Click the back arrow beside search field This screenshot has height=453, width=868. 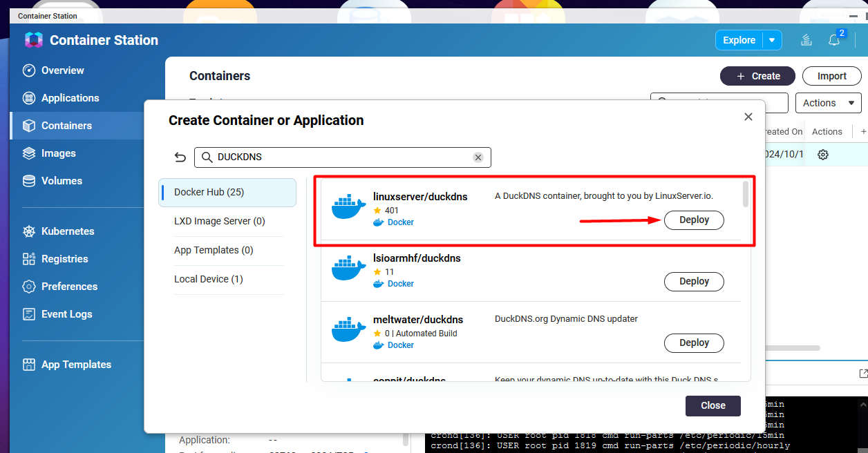(x=180, y=157)
